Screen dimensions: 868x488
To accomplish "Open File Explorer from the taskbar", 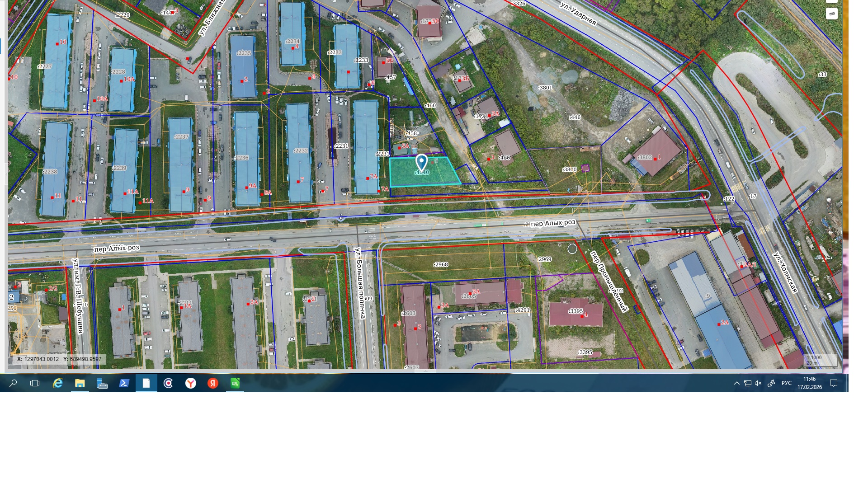I will (x=80, y=383).
